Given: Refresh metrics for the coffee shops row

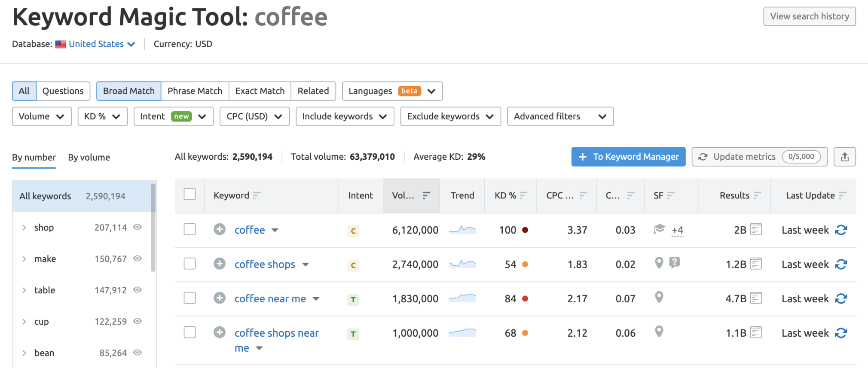Looking at the screenshot, I should point(841,265).
